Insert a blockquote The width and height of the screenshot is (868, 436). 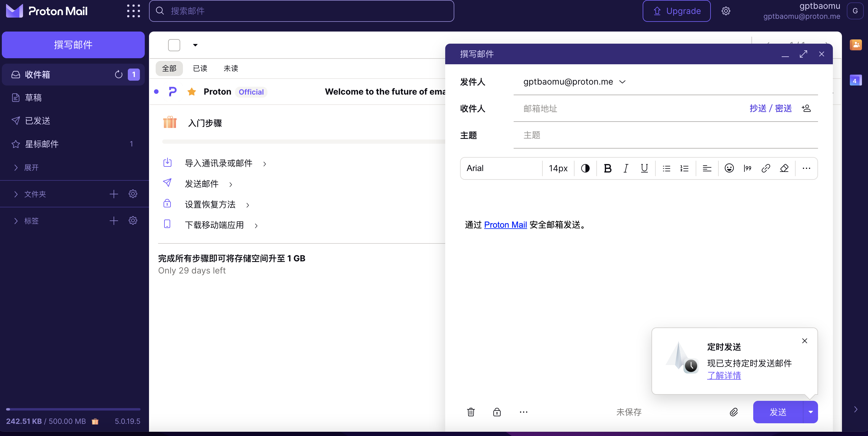point(747,168)
